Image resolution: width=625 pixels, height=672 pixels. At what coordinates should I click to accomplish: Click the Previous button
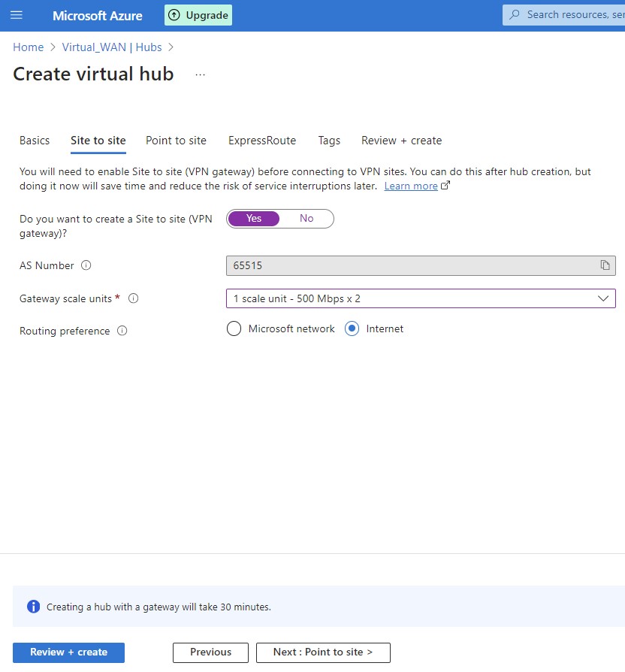click(x=210, y=652)
